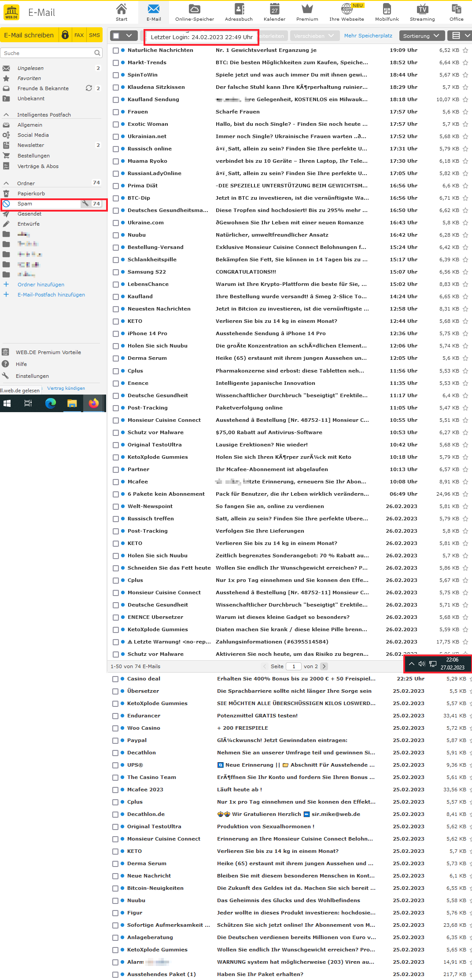Open the Start home icon

[122, 12]
